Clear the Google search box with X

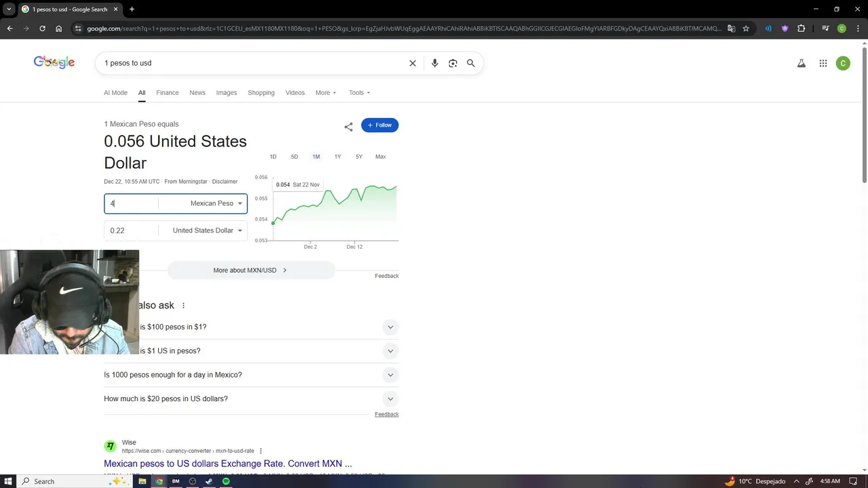pyautogui.click(x=412, y=63)
